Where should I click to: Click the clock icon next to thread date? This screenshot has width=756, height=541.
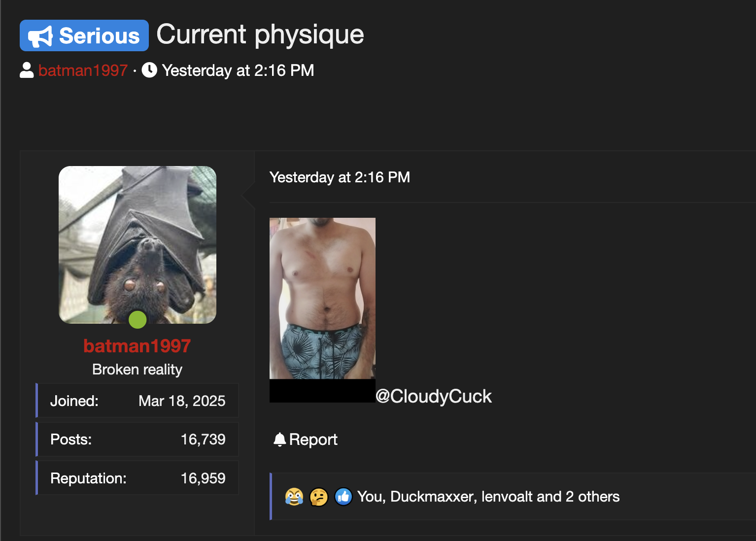(149, 70)
